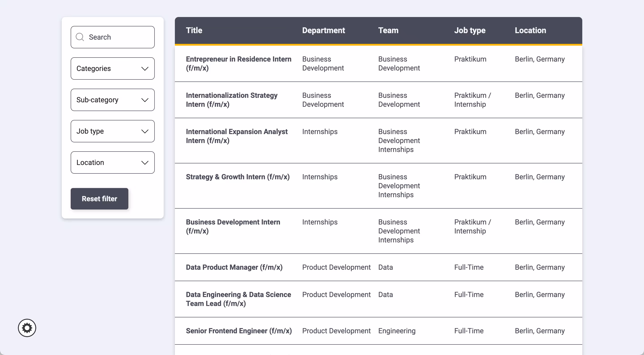This screenshot has width=644, height=355.
Task: Open the Categories dropdown
Action: coord(112,68)
